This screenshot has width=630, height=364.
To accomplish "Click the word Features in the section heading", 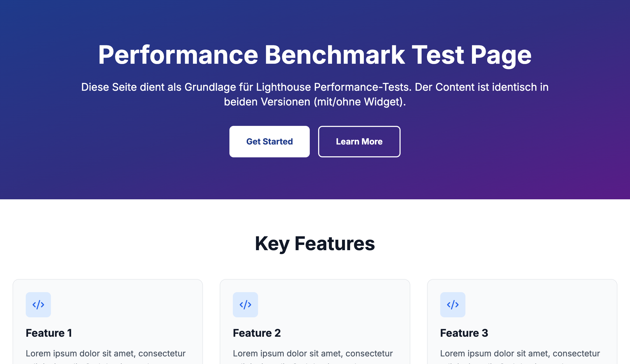I will pyautogui.click(x=335, y=244).
